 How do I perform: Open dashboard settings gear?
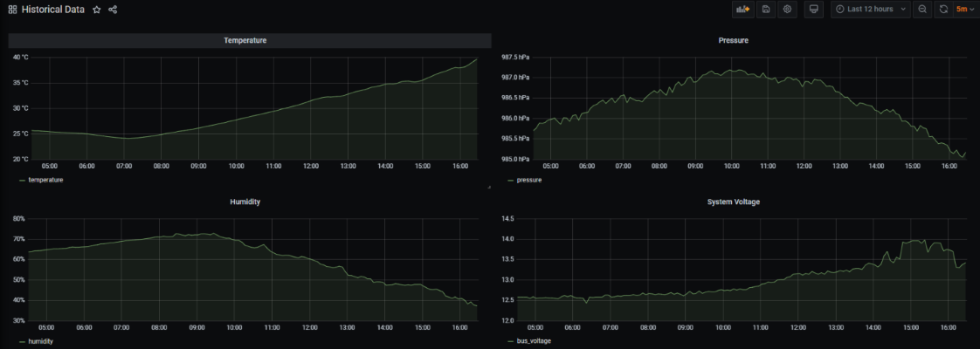point(787,10)
